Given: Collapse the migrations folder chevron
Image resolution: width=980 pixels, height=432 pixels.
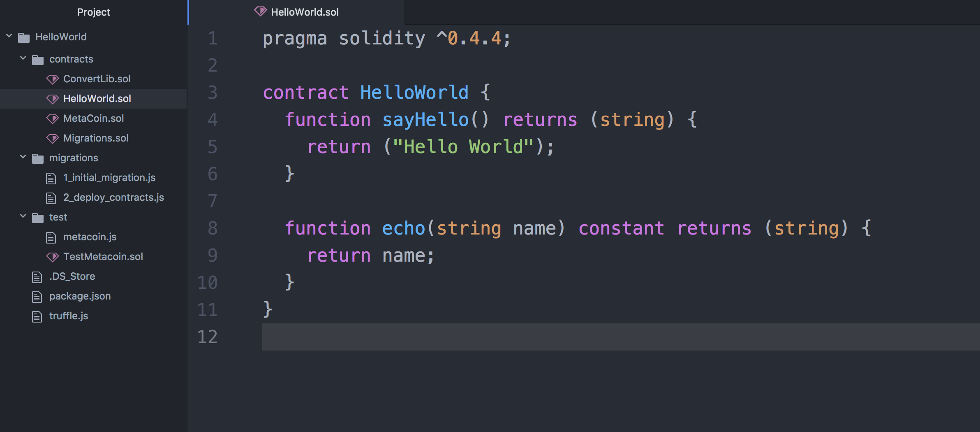Looking at the screenshot, I should pyautogui.click(x=23, y=157).
